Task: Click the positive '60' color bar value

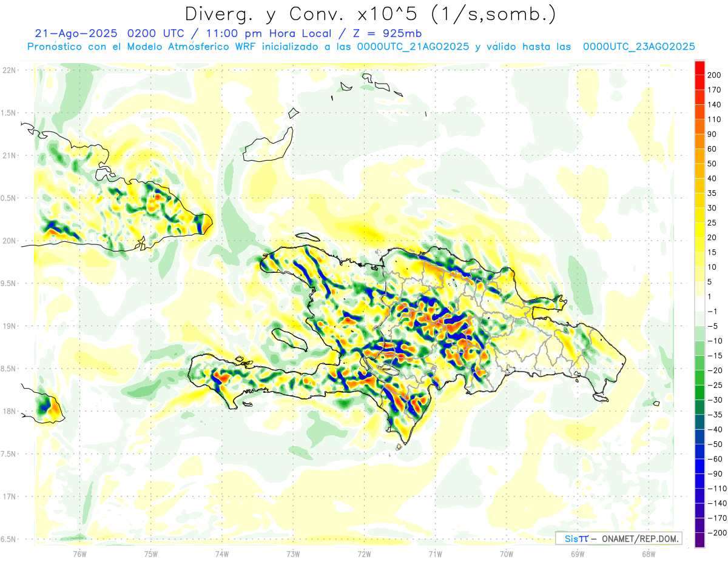Action: 713,149
